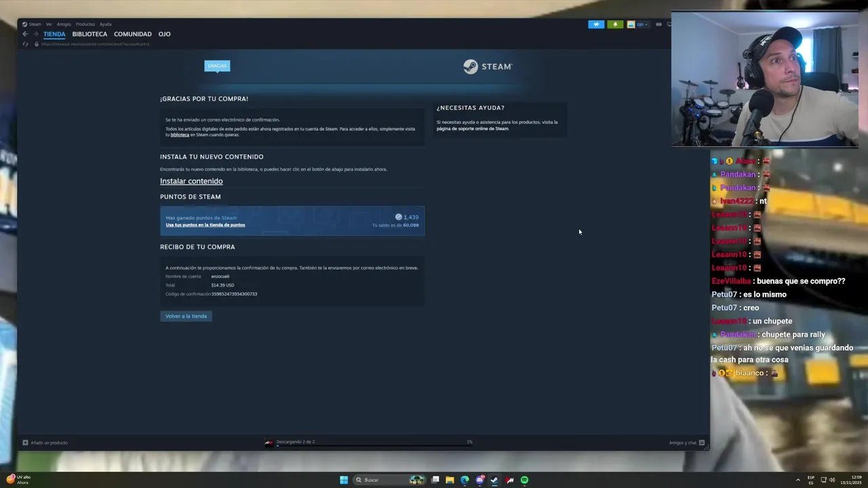The height and width of the screenshot is (488, 868).
Task: Open página de soporte online de Steam link
Action: tap(472, 129)
